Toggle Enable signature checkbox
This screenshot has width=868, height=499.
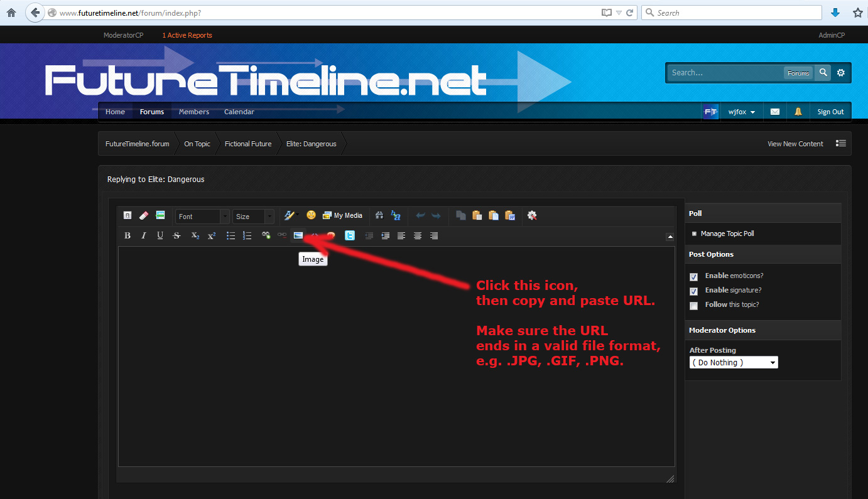(x=693, y=291)
